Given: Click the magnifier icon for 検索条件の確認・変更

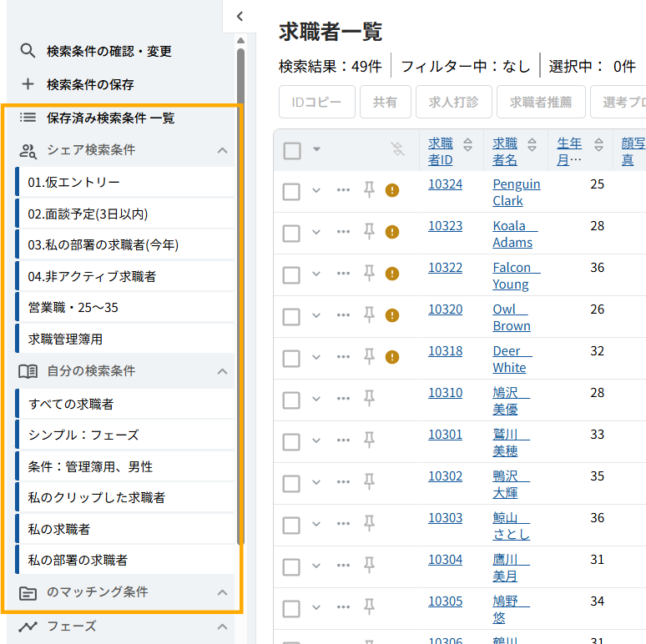Looking at the screenshot, I should coord(28,51).
